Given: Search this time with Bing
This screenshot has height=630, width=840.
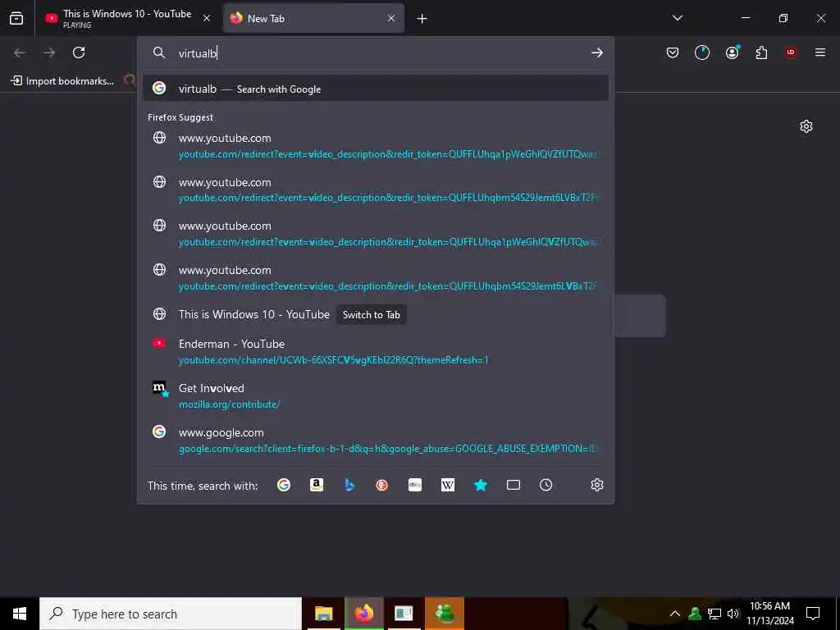Looking at the screenshot, I should coord(349,485).
